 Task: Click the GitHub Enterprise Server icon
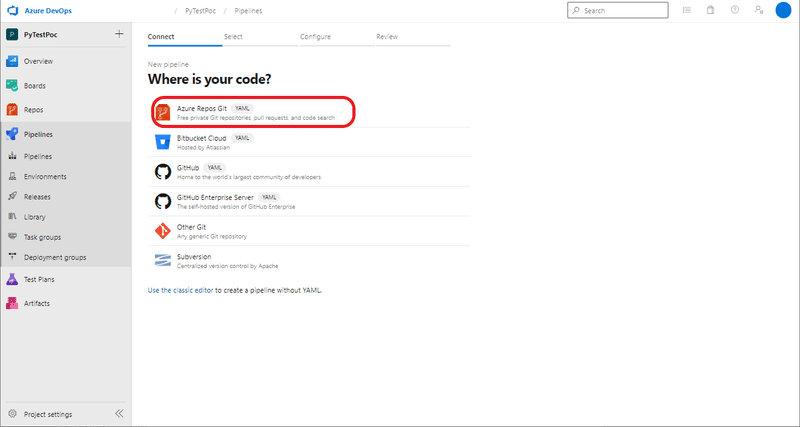coord(163,201)
